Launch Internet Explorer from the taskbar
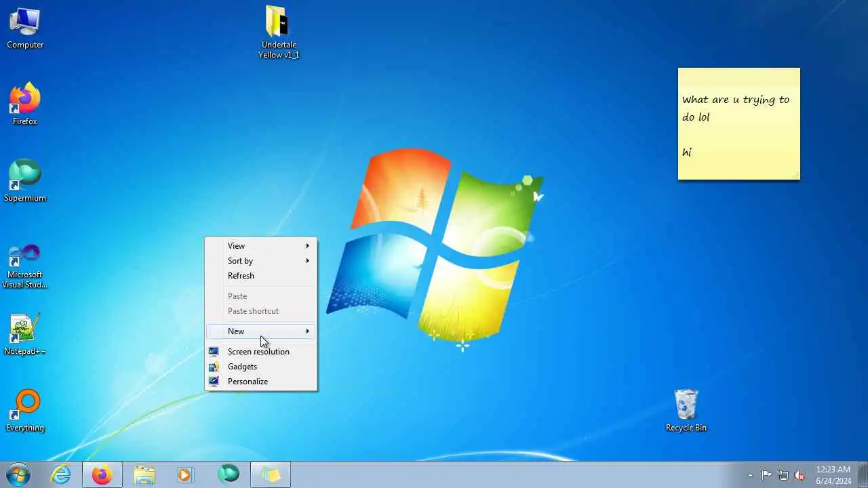Image resolution: width=868 pixels, height=488 pixels. 61,475
